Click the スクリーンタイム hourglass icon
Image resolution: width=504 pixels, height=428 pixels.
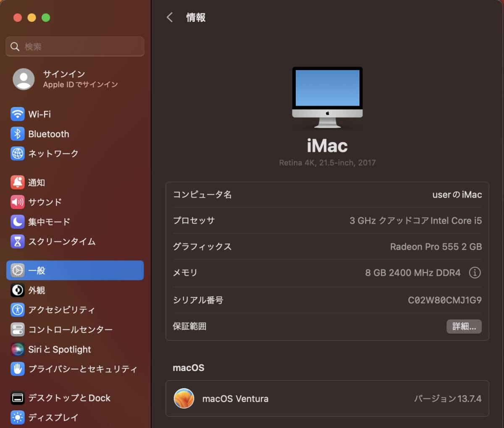(18, 241)
